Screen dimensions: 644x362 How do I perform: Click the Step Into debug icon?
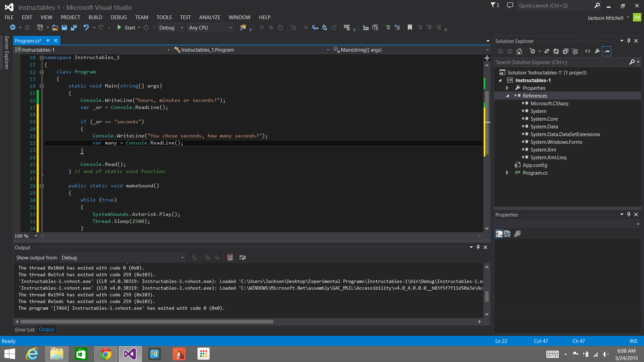tap(315, 27)
